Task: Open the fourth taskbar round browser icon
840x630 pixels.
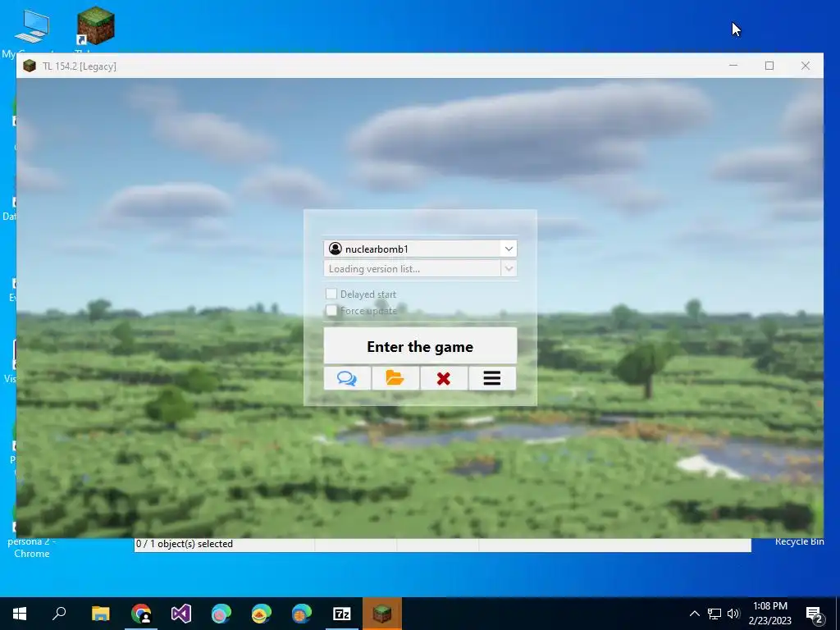Action: (x=221, y=614)
